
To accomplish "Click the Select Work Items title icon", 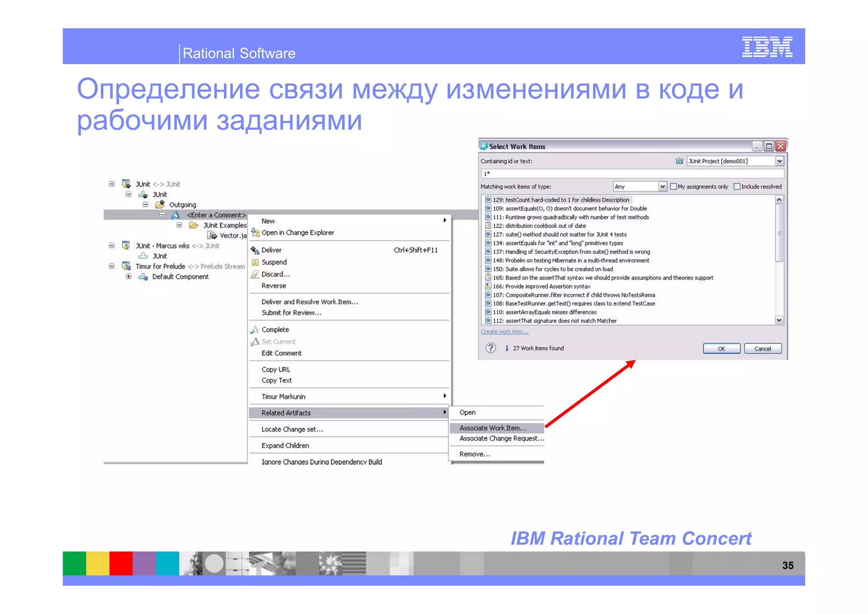I will click(484, 146).
